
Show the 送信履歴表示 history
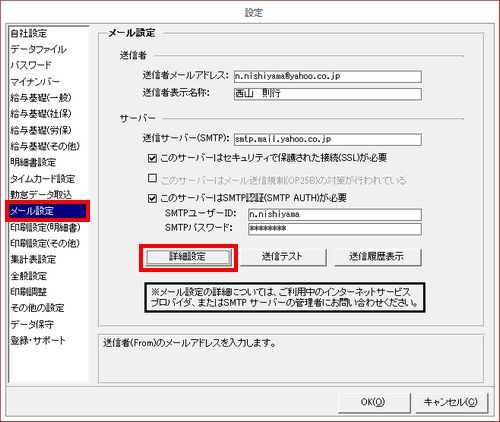click(x=377, y=257)
